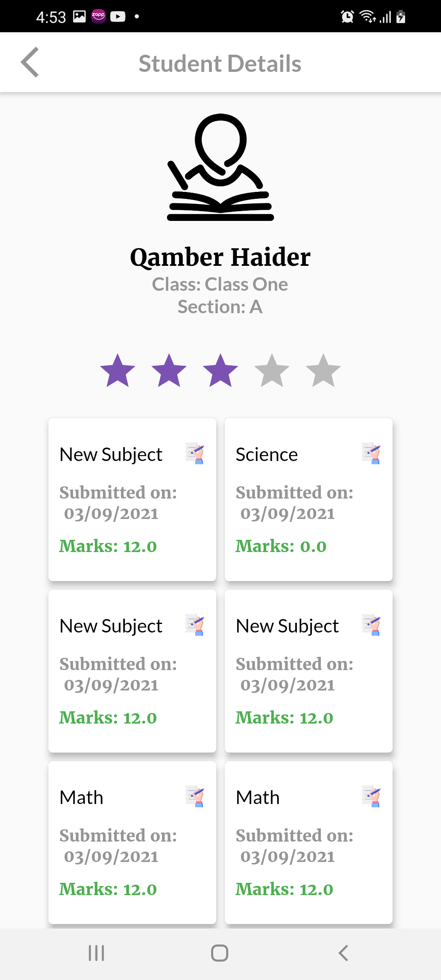Select the third purple star
This screenshot has width=441, height=980.
click(220, 370)
